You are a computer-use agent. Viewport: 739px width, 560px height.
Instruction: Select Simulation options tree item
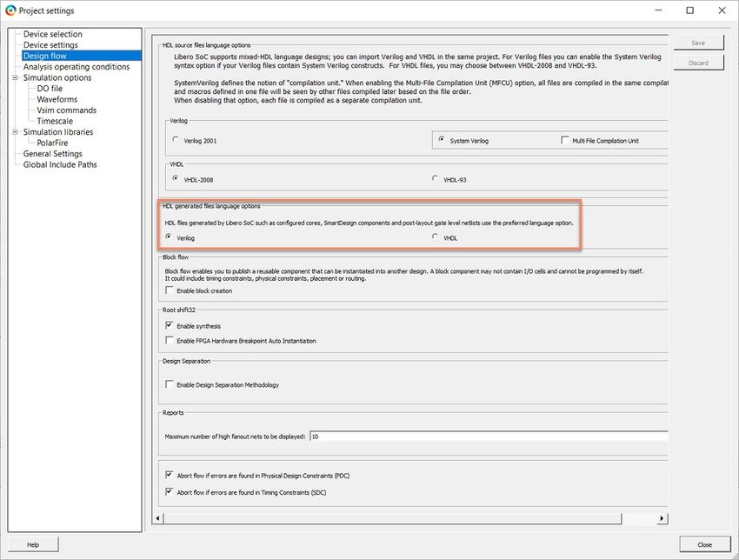(x=57, y=77)
